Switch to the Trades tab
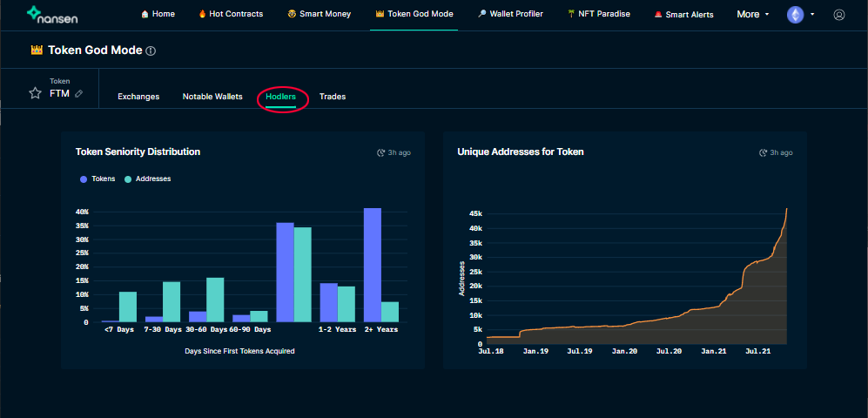This screenshot has height=418, width=868. tap(333, 97)
